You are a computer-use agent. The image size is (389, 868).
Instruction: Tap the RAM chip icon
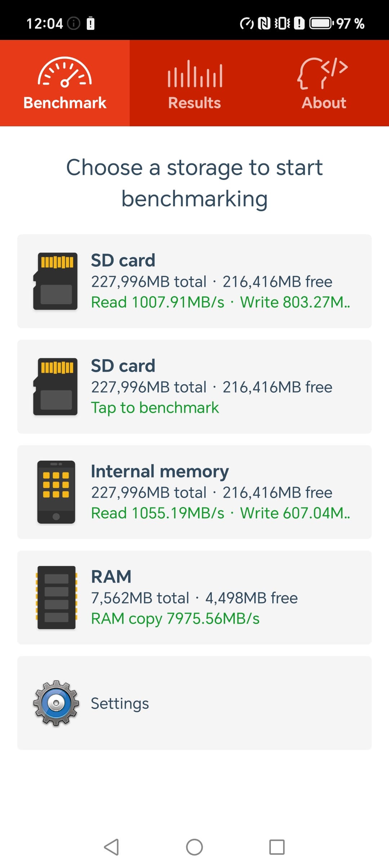pos(56,597)
